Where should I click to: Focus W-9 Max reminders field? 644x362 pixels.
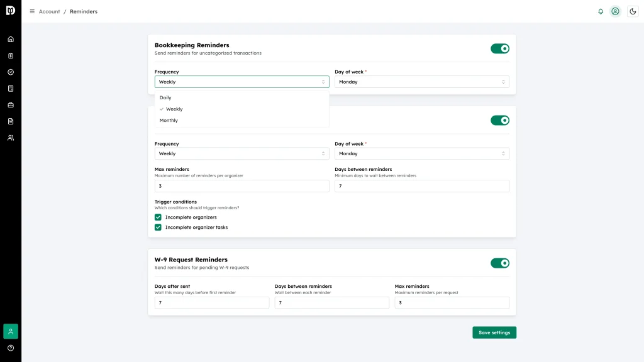click(452, 302)
